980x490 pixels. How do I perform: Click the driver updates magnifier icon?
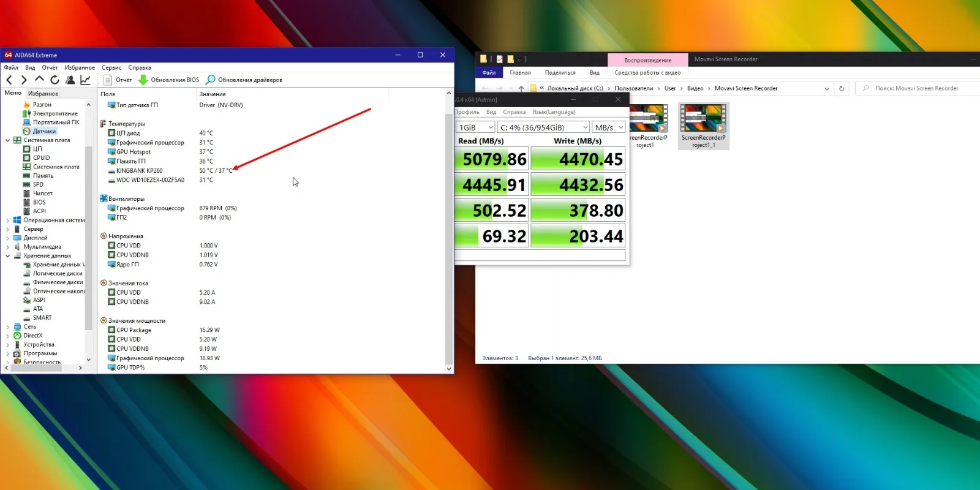coord(211,80)
